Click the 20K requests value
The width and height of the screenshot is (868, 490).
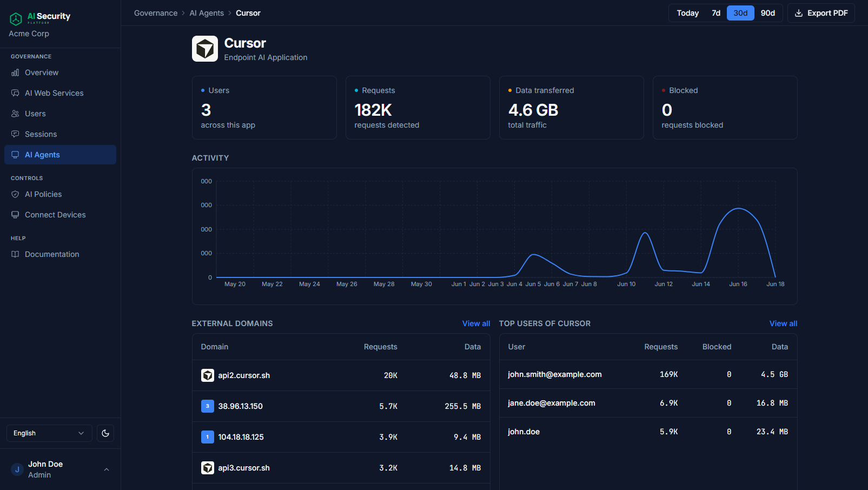click(390, 375)
